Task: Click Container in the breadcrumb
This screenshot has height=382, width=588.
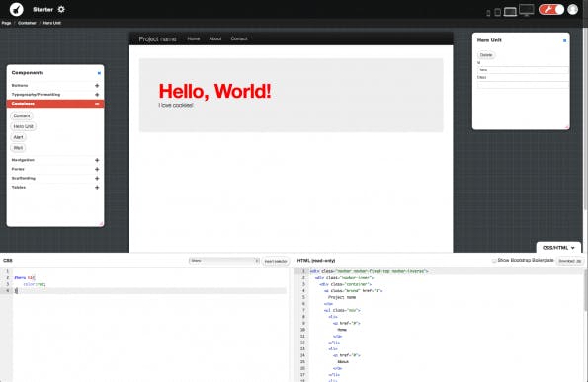Action: pyautogui.click(x=27, y=23)
